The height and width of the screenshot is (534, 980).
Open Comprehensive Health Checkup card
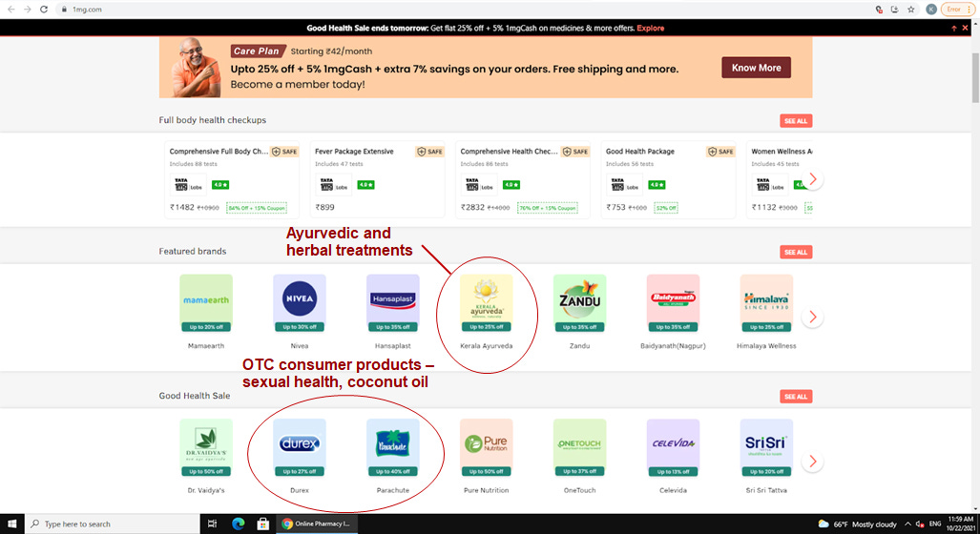(523, 179)
